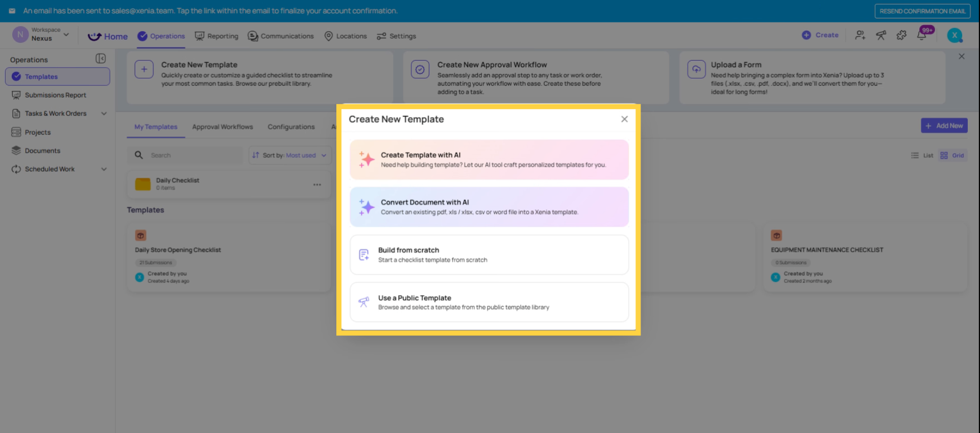Screen dimensions: 980x433
Task: Click the Public Template telescope icon
Action: point(363,302)
